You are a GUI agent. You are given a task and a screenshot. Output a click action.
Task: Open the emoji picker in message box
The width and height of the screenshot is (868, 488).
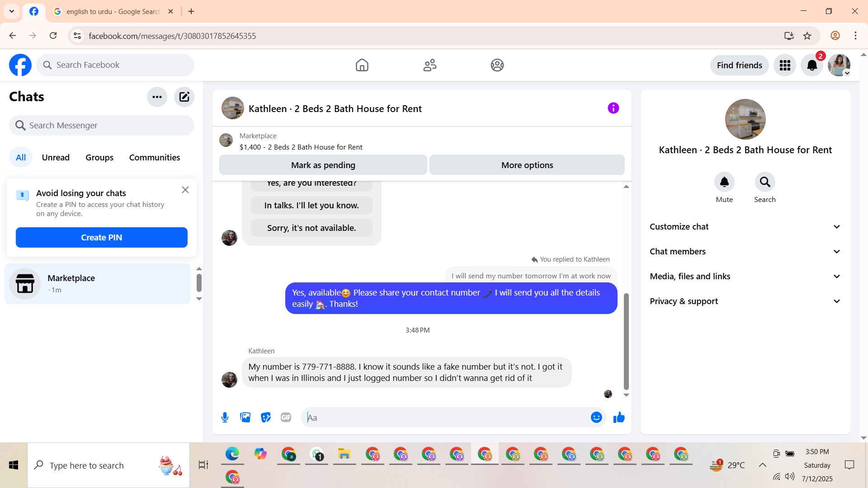(x=596, y=418)
